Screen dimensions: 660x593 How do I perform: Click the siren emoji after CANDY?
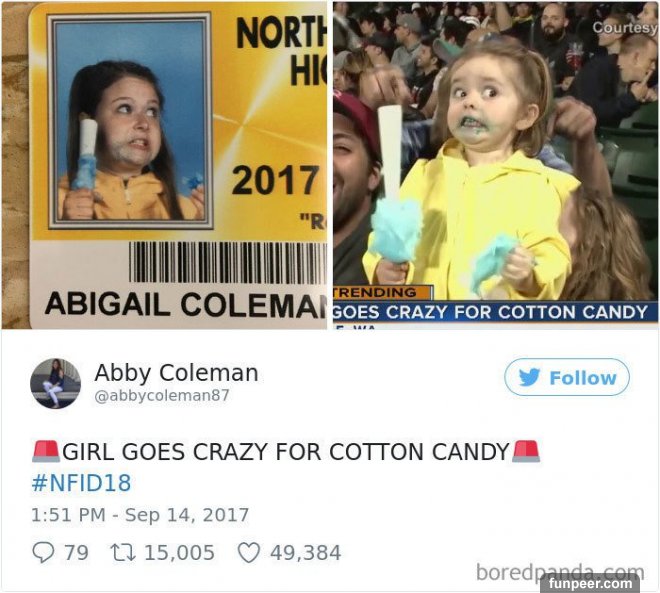tap(526, 452)
